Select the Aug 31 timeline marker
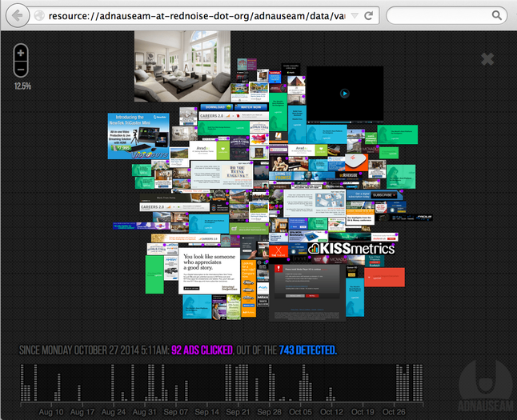 (144, 412)
